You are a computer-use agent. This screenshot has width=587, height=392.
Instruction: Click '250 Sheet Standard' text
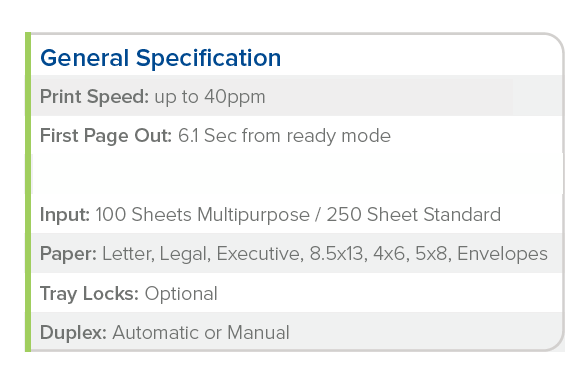[414, 215]
